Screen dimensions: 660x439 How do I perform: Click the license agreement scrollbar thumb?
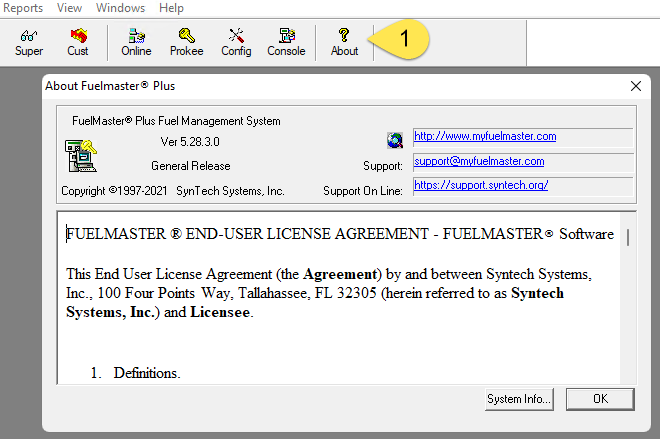628,237
